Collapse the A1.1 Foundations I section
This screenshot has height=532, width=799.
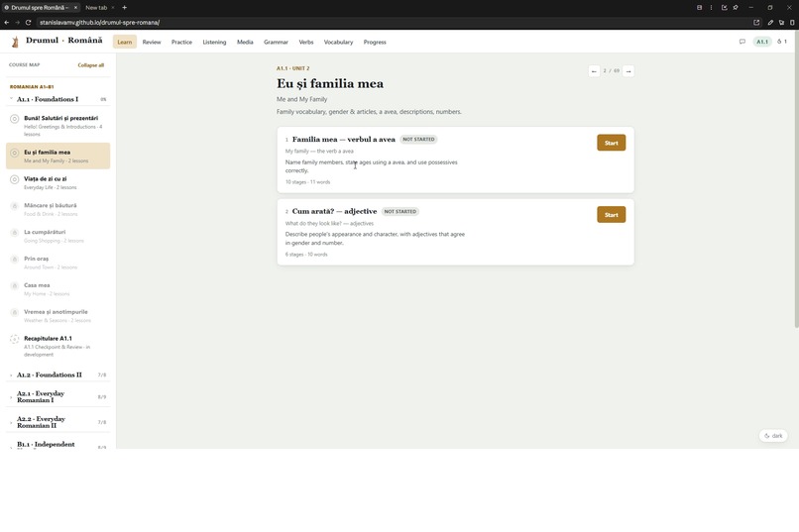tap(58, 99)
